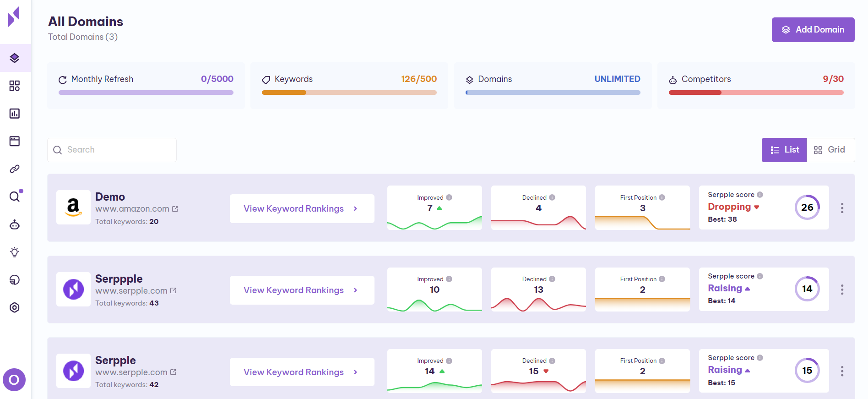Viewport: 868px width, 399px height.
Task: Click the Search domains input field
Action: coord(112,150)
